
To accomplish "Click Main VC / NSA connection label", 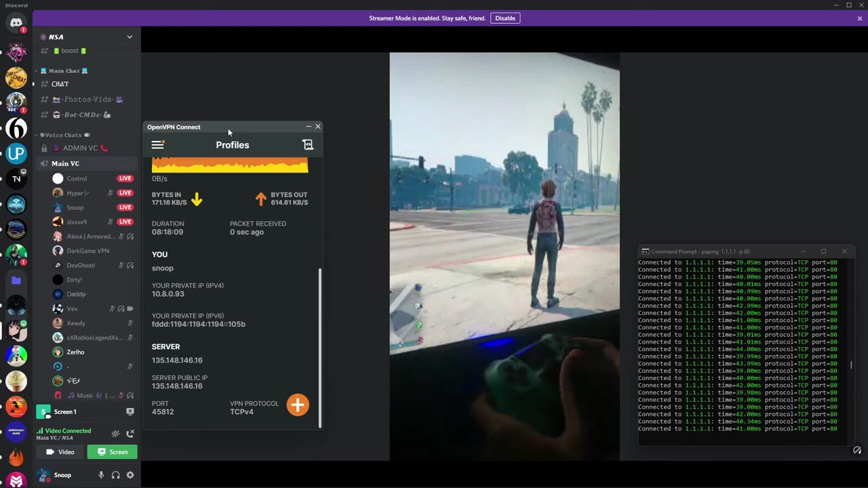I will pos(54,438).
